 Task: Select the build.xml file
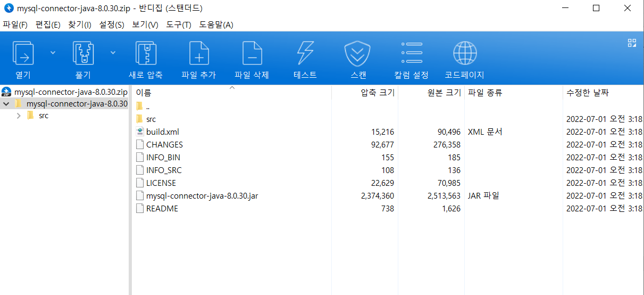coord(163,132)
